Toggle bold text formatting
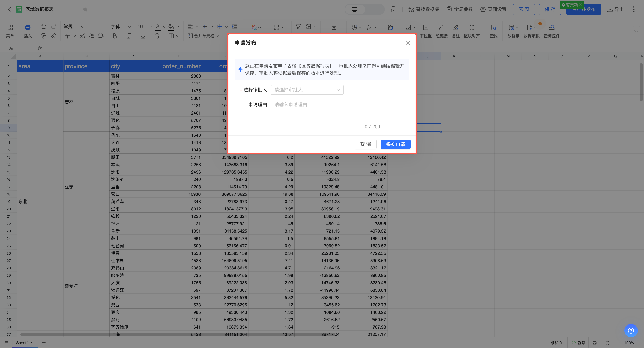The width and height of the screenshot is (644, 348). coord(114,36)
